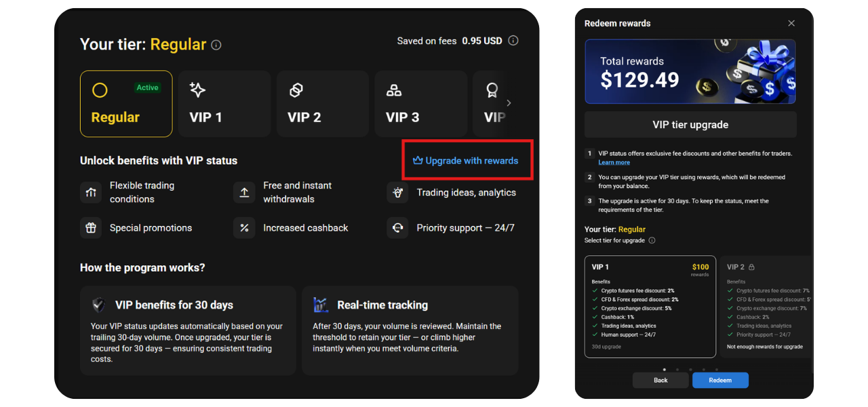Select the VIP 2 tier card

(323, 104)
